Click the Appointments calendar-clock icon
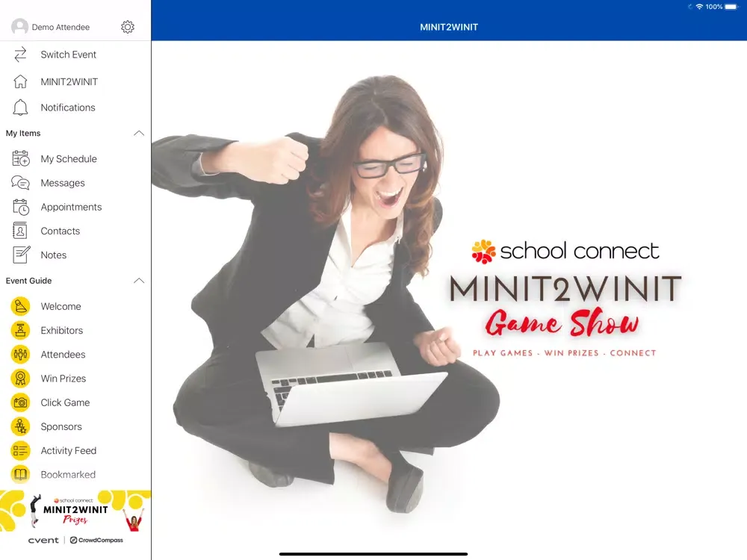The width and height of the screenshot is (747, 560). (x=20, y=207)
